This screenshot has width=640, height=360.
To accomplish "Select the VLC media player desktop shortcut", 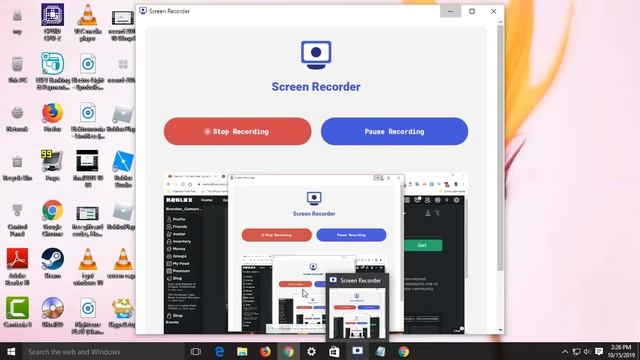I will point(88,22).
